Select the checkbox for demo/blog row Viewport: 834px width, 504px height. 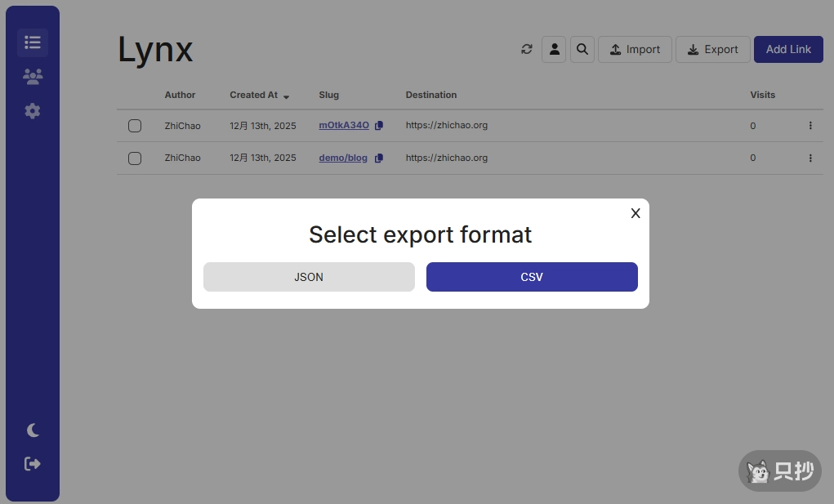[135, 158]
